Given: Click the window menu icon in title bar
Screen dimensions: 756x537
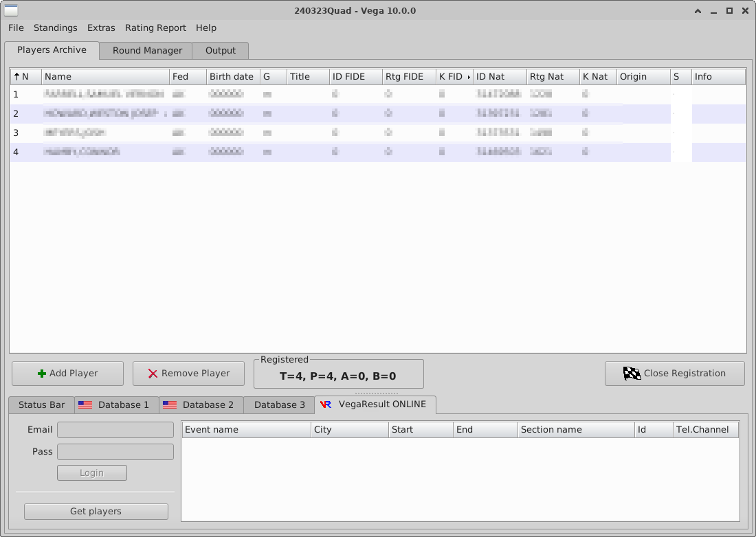Looking at the screenshot, I should 12,10.
